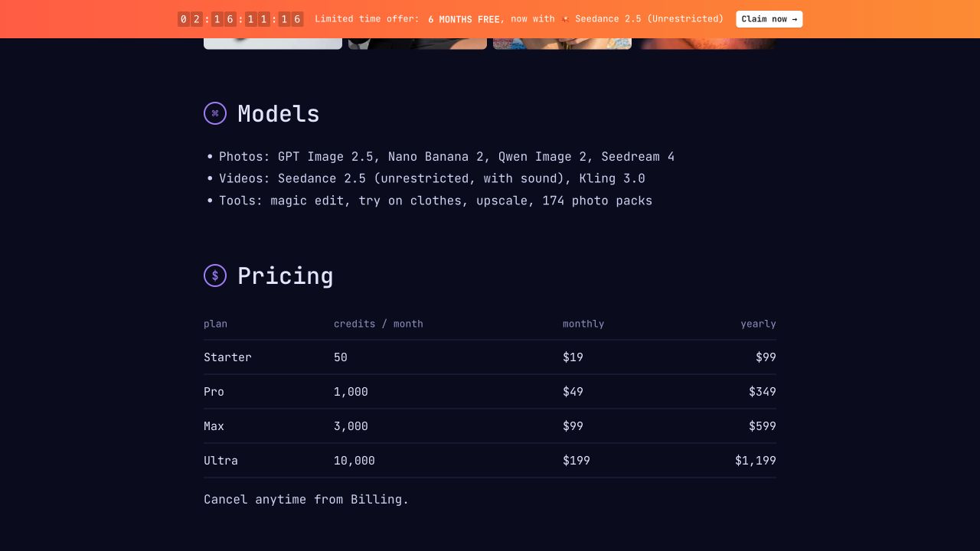Click the $599 yearly price
Viewport: 980px width, 551px height.
pos(763,426)
